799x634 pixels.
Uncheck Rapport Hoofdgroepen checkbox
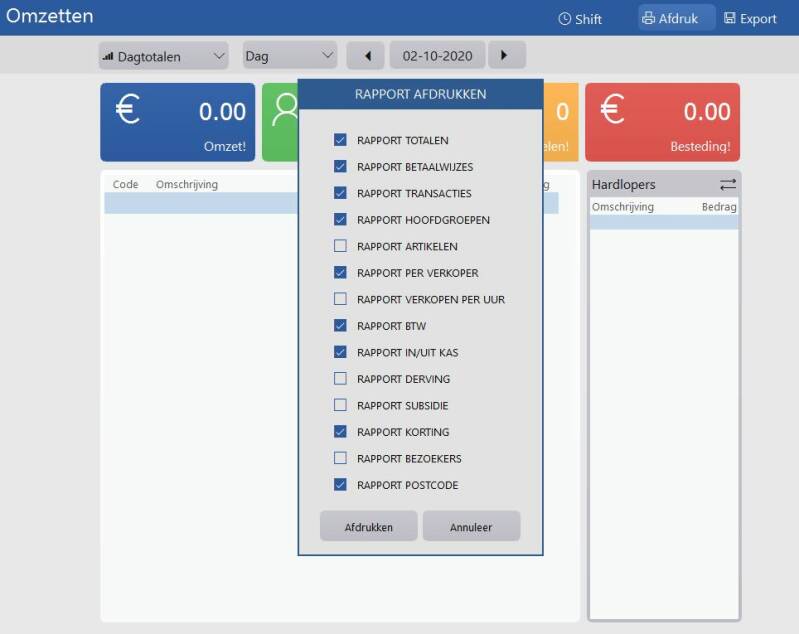point(340,219)
